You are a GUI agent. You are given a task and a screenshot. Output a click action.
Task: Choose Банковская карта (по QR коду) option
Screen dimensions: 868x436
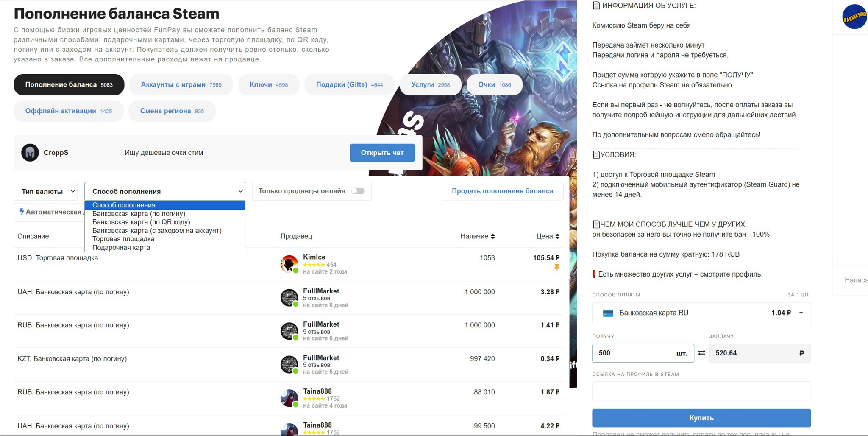click(x=164, y=222)
